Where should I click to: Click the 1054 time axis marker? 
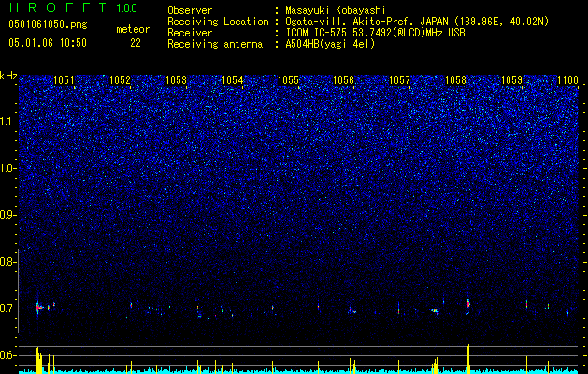(232, 80)
